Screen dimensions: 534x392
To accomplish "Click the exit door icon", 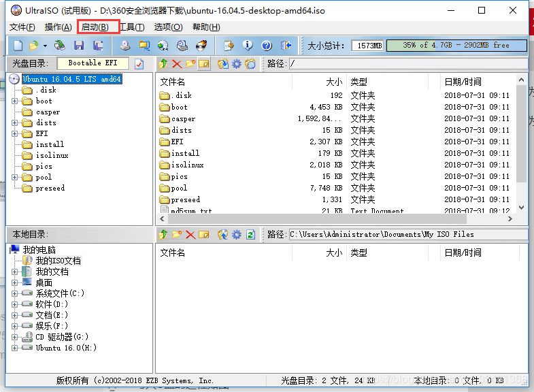I will click(286, 46).
